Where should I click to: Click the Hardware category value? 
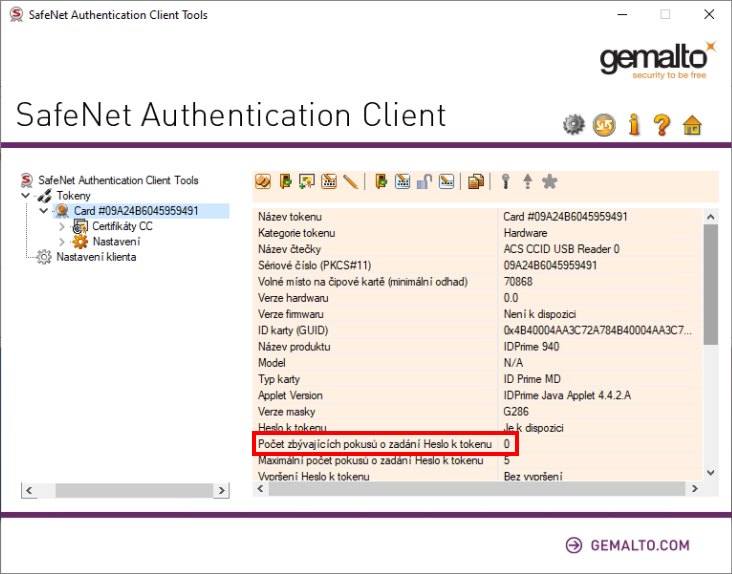click(x=525, y=233)
